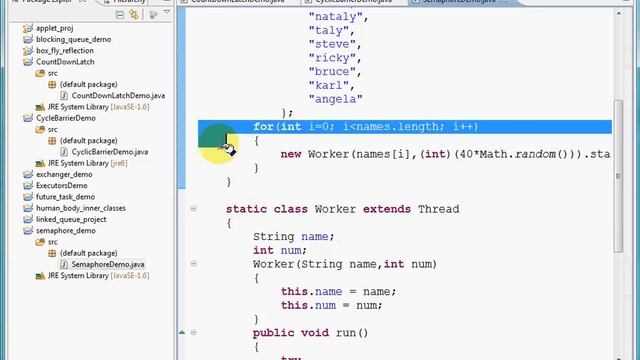Toggle Link with Editor icon in Package Explorer
640x360 pixels.
pyautogui.click(x=134, y=15)
